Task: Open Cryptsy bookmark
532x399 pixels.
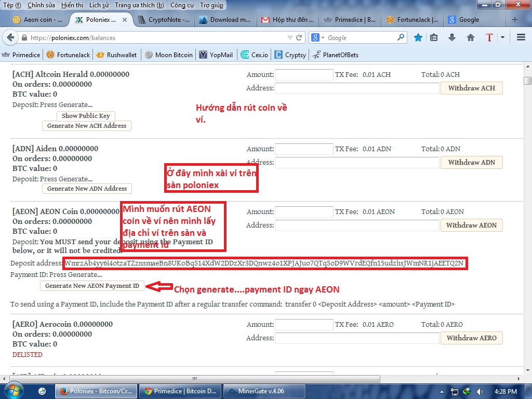Action: 290,55
